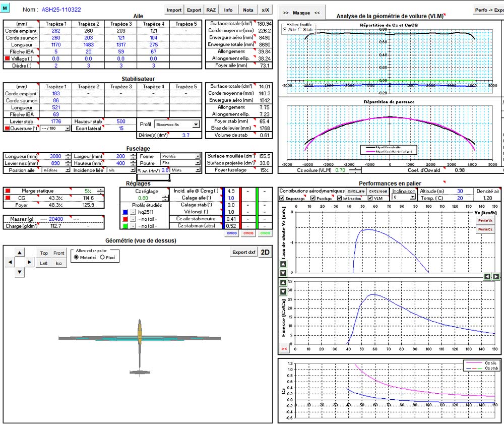Click red square beside Vrillage label

tap(7, 59)
